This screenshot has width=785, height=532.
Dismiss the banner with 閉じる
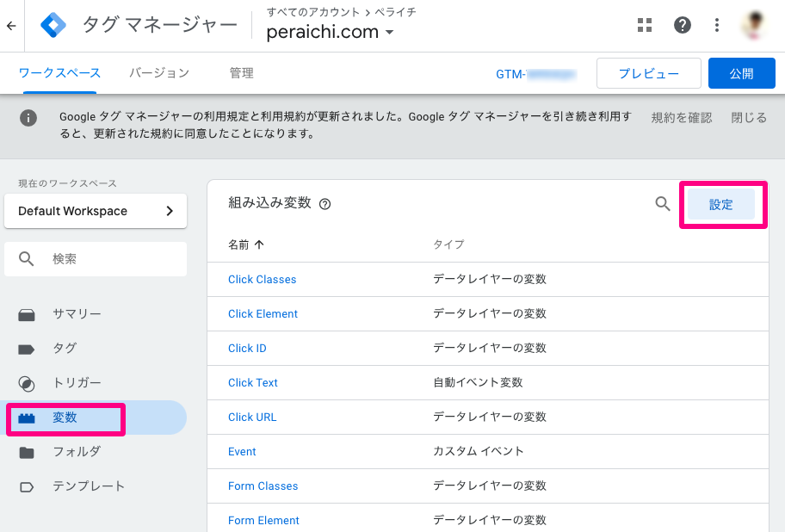[x=749, y=118]
